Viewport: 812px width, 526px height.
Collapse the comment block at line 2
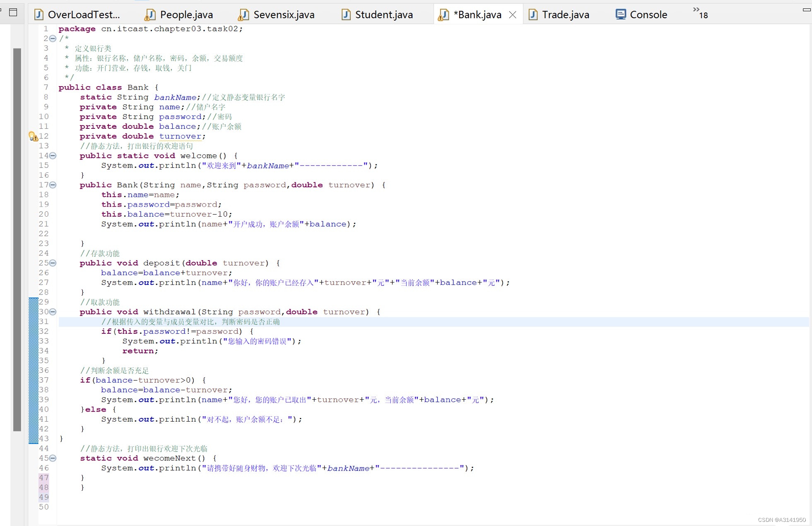(53, 39)
